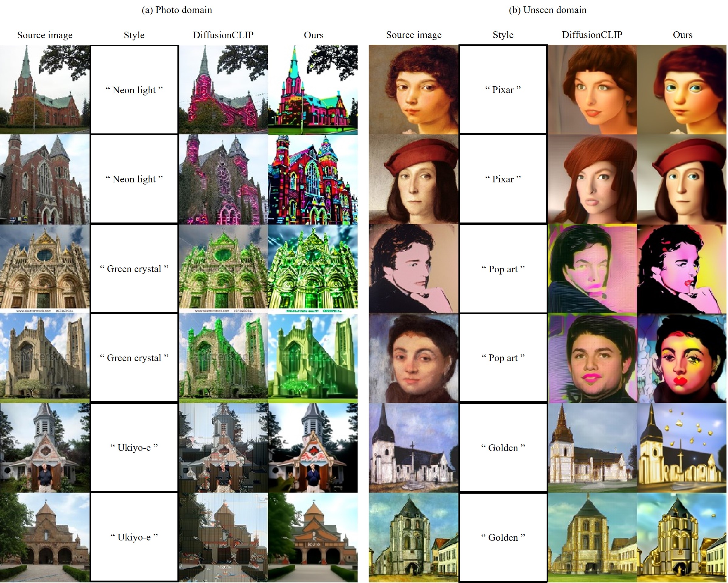Select "Source image" header under Unseen domain
This screenshot has height=583, width=728.
pyautogui.click(x=414, y=35)
